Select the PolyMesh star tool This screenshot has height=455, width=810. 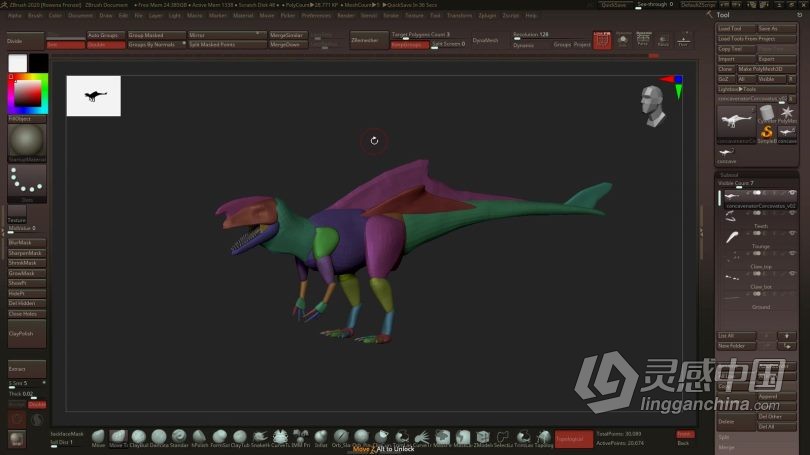(x=787, y=113)
